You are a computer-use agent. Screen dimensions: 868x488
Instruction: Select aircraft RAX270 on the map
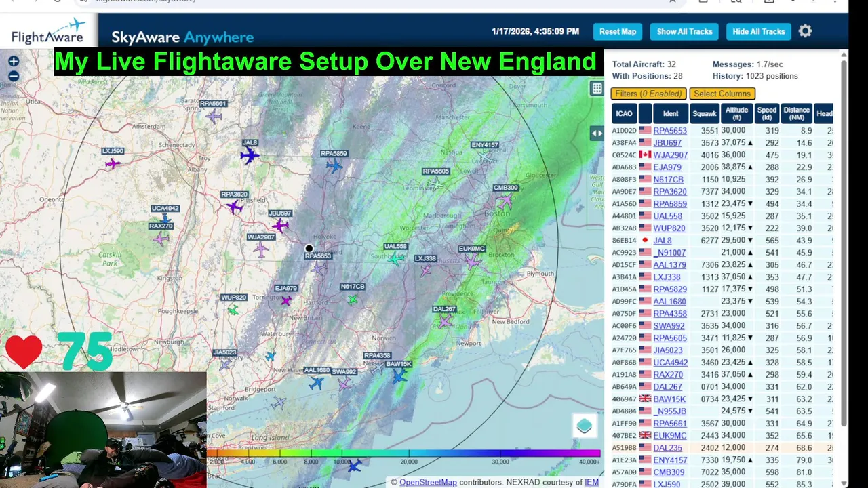tap(161, 238)
